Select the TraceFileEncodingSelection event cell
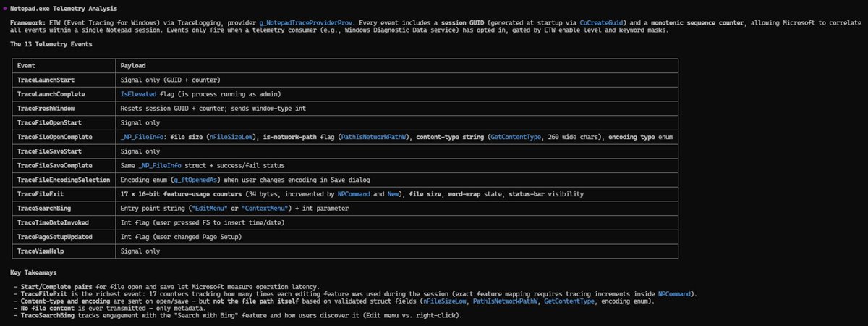The height and width of the screenshot is (326, 868). tap(64, 179)
